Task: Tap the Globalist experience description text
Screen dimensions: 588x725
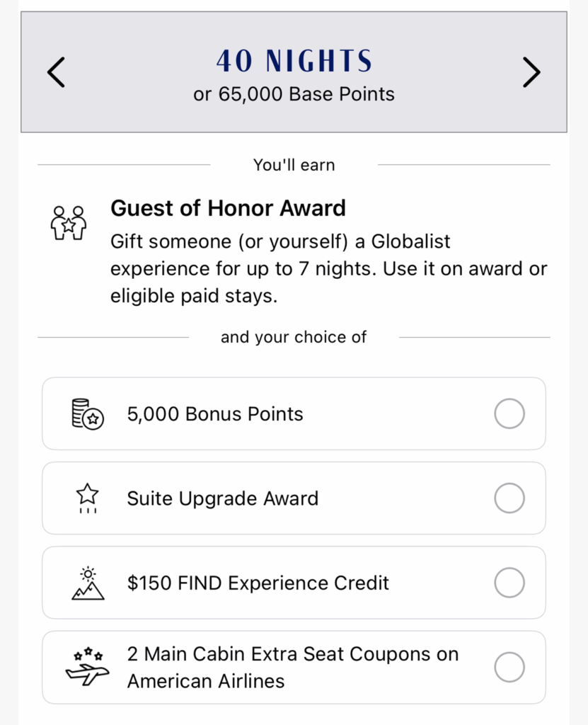Action: [328, 269]
